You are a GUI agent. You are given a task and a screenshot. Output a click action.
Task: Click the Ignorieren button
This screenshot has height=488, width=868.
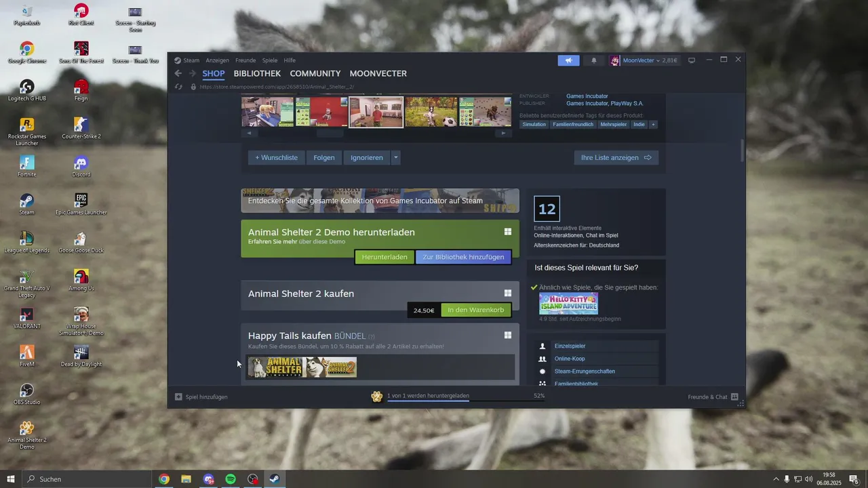pos(367,157)
